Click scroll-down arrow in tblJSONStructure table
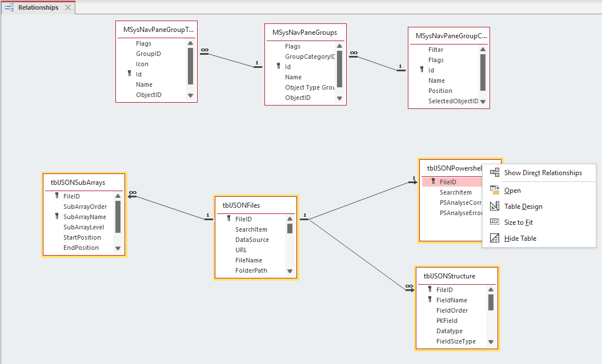Screen dimensions: 602x364 coord(491,342)
